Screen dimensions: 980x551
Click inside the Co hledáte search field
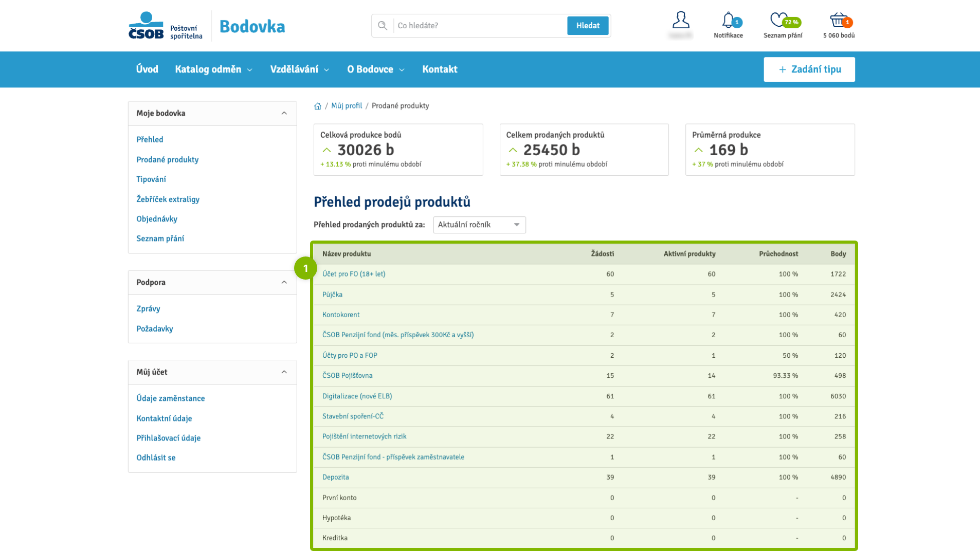tap(480, 26)
